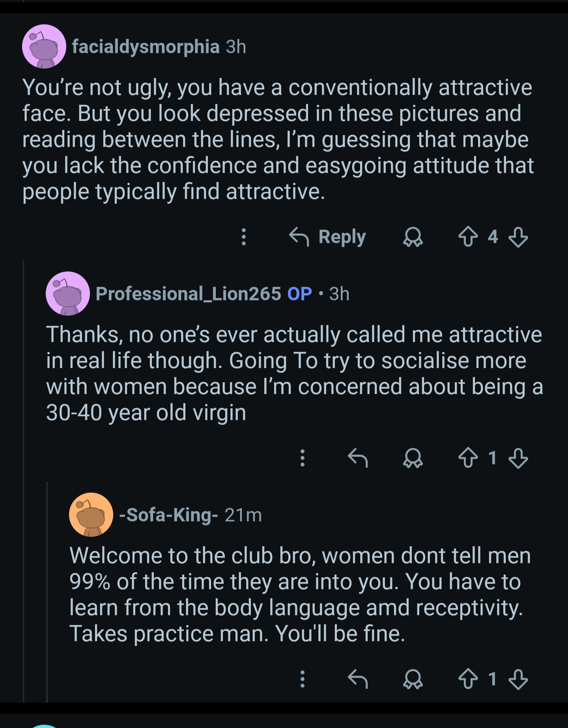
Task: Open Professional_Lion265 username link
Action: [188, 294]
